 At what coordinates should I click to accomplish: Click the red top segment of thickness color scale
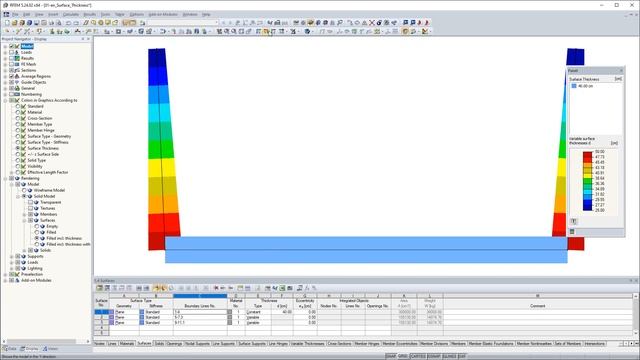[587, 154]
